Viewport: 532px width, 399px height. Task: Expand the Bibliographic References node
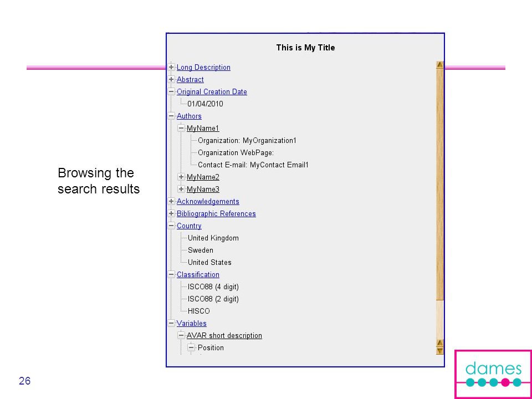tap(171, 214)
